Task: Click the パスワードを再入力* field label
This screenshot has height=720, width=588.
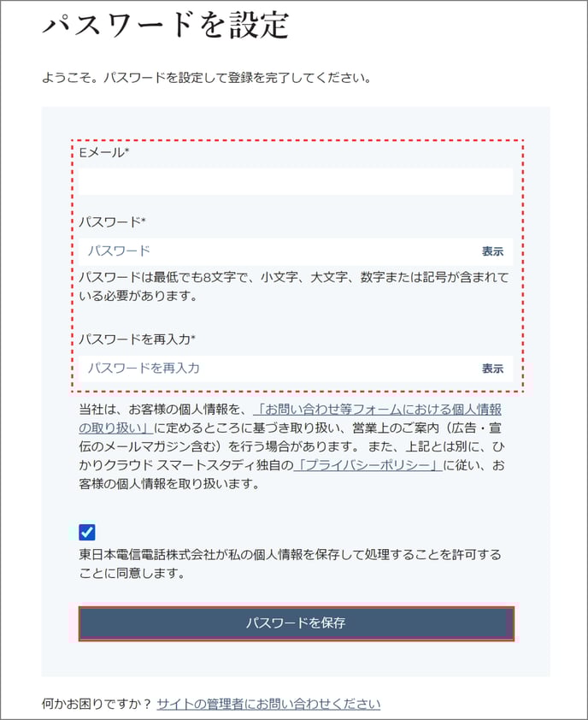Action: (x=138, y=339)
